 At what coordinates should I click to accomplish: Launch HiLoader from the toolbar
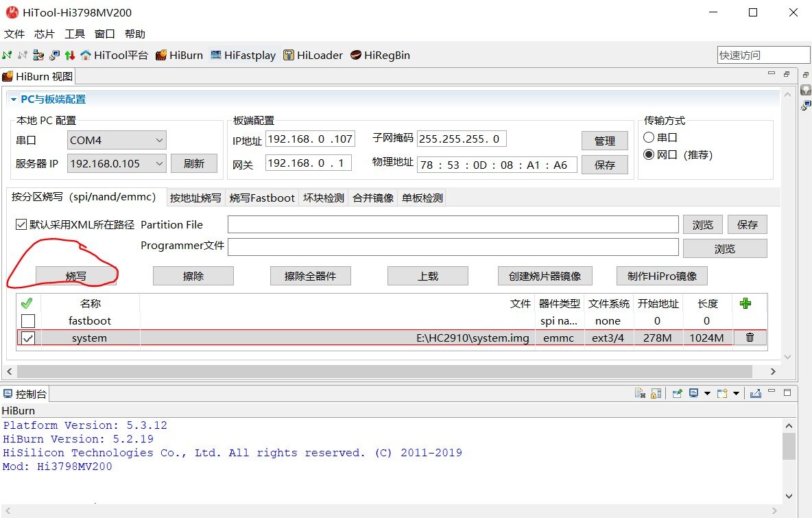313,55
